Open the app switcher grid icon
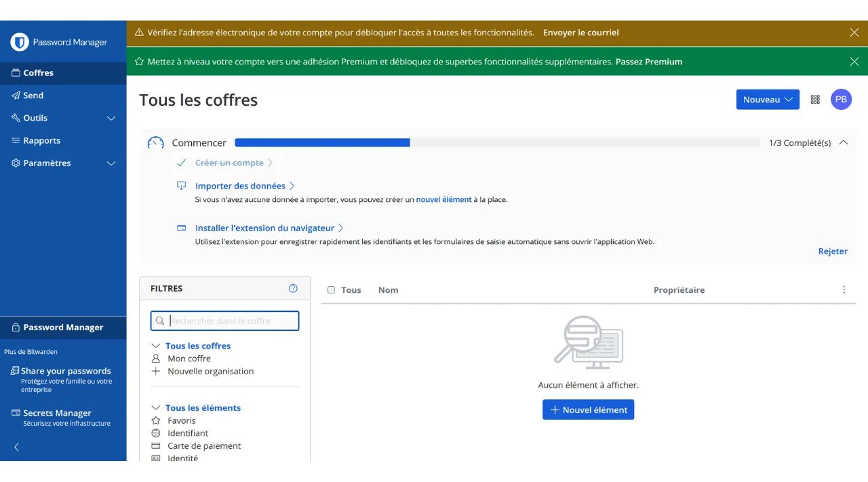The height and width of the screenshot is (482, 868). pos(815,100)
